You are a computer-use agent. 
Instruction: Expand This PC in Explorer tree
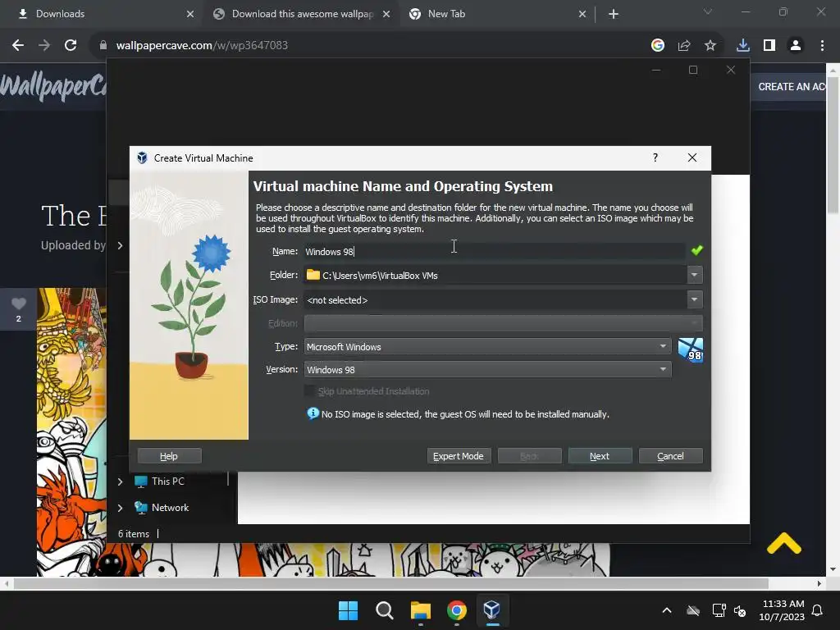(121, 482)
